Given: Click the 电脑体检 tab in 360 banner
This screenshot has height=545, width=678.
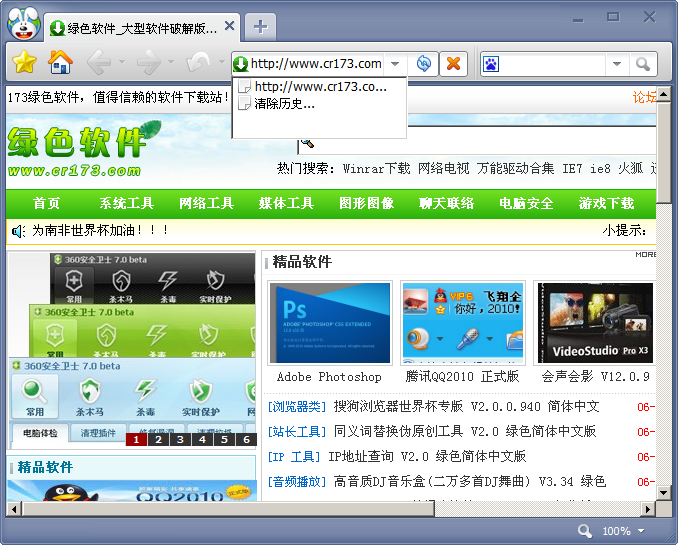Looking at the screenshot, I should [x=40, y=433].
